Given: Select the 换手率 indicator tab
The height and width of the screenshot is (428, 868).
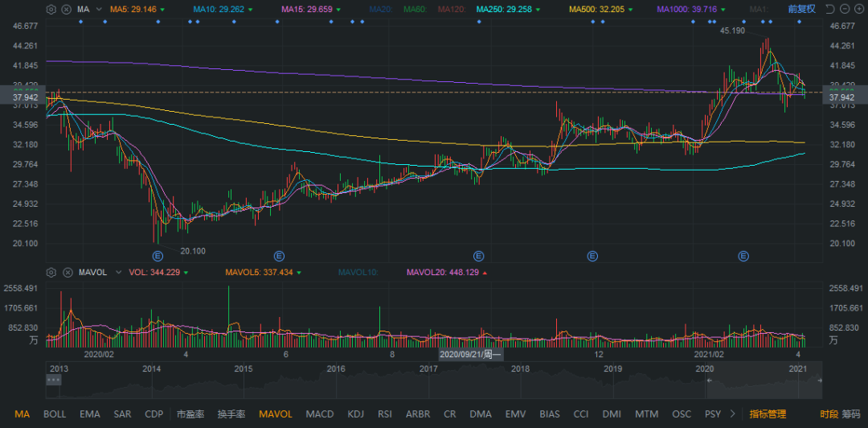Looking at the screenshot, I should (231, 414).
